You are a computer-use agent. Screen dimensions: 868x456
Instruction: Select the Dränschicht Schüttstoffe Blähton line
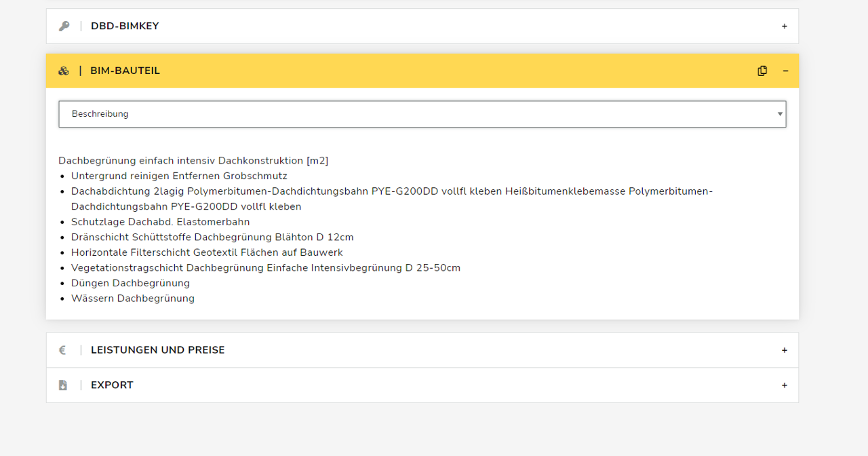pos(212,237)
